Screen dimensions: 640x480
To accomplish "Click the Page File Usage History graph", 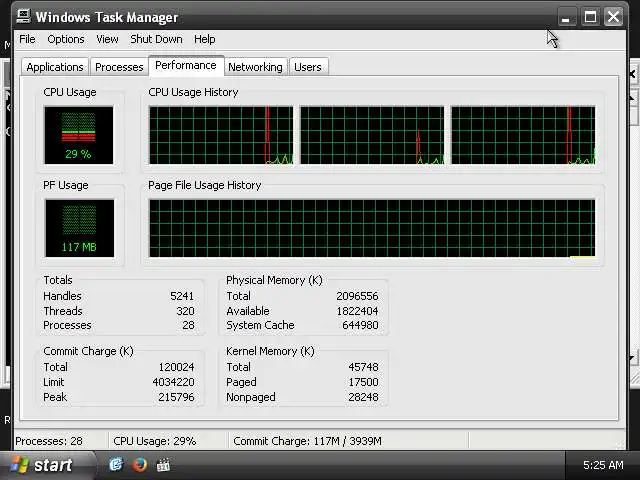I will pos(372,228).
